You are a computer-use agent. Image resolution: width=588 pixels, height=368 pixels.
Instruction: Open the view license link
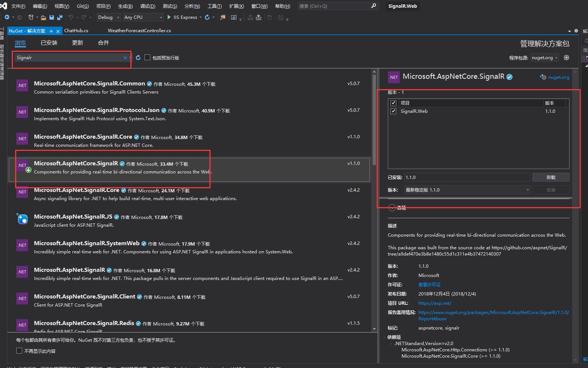[429, 284]
